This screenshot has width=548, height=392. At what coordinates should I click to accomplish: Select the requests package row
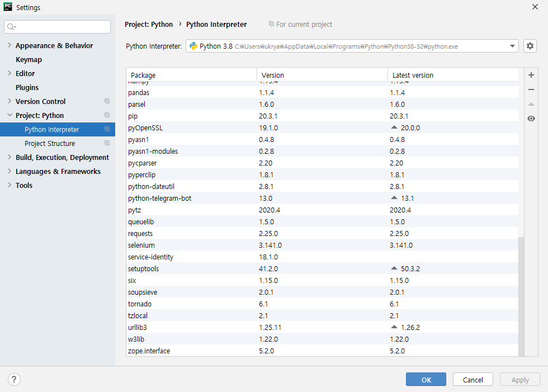click(322, 233)
